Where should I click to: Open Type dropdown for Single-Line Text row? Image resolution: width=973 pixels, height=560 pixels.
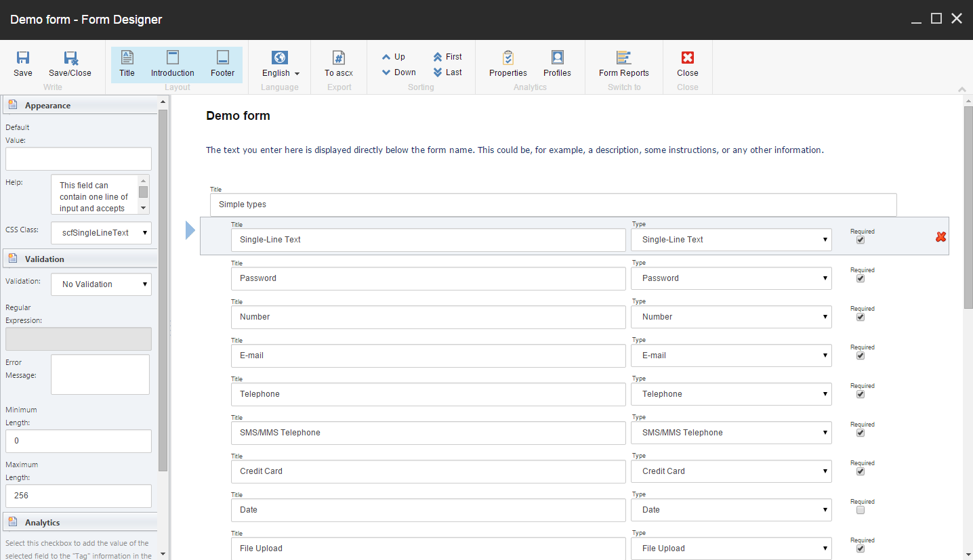[x=731, y=240]
